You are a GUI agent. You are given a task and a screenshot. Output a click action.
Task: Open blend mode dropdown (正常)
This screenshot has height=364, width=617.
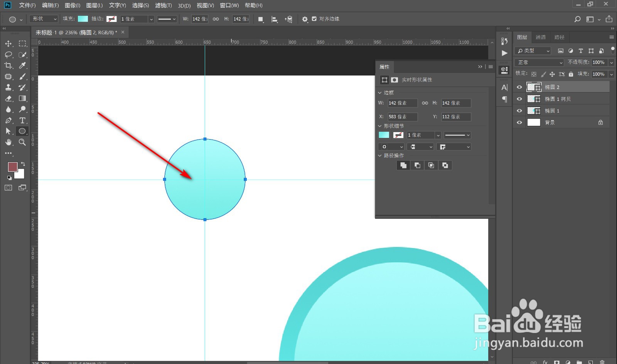[x=539, y=62]
